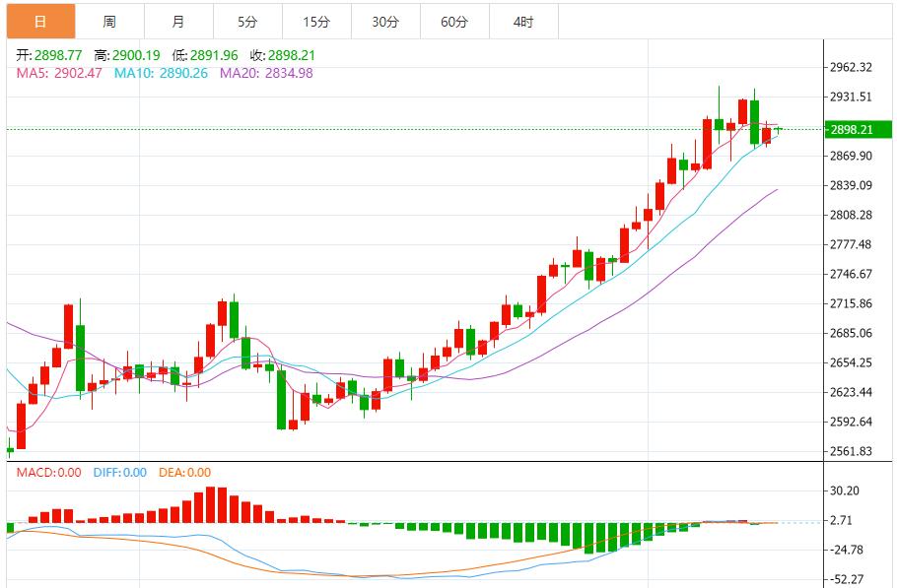Click the orange DEA value label
The image size is (897, 588).
[x=185, y=473]
